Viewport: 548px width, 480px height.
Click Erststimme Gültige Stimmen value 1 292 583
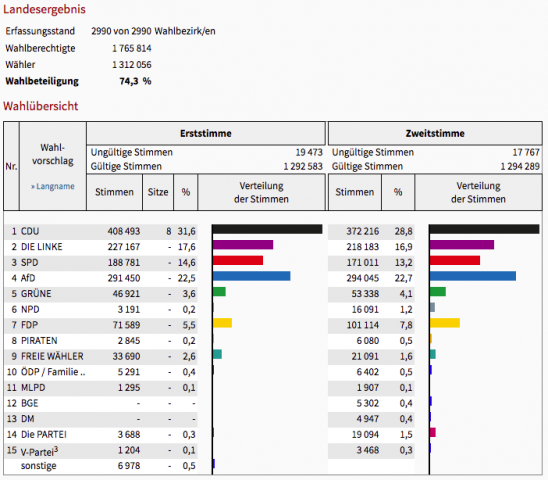point(303,166)
